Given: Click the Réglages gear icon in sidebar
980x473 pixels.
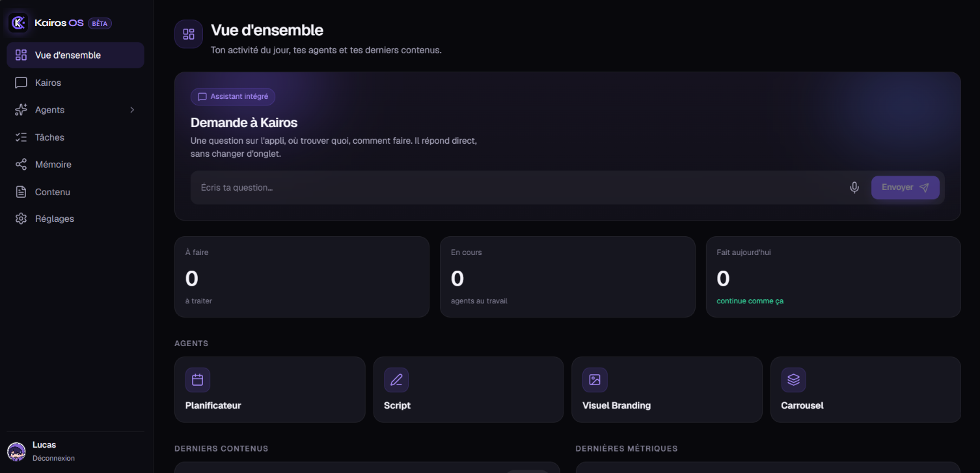Looking at the screenshot, I should (21, 219).
